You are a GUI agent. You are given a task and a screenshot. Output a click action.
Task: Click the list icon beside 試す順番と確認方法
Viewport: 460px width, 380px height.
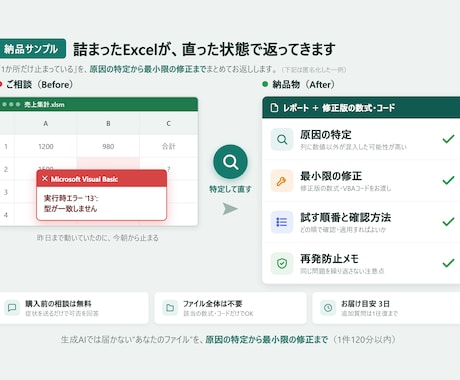coord(282,222)
